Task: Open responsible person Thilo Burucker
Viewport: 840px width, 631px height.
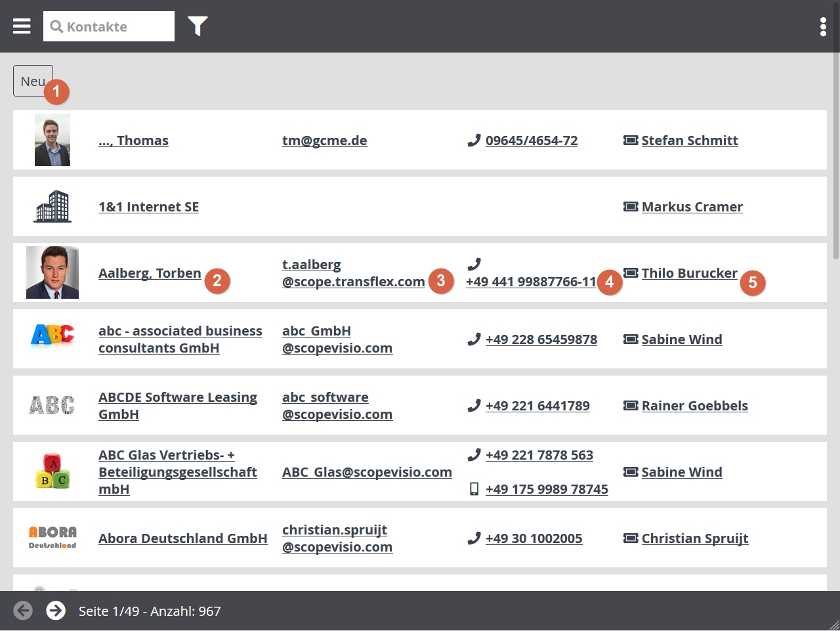Action: point(690,273)
